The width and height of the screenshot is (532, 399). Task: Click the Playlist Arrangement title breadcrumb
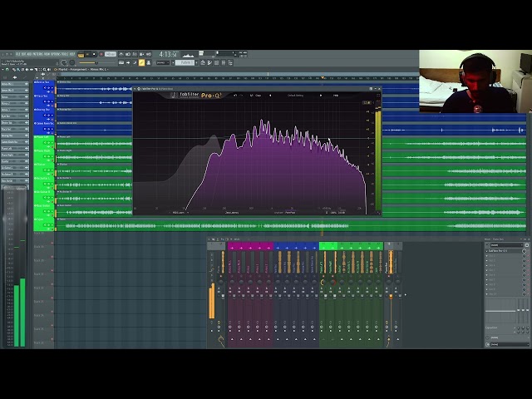pos(82,70)
